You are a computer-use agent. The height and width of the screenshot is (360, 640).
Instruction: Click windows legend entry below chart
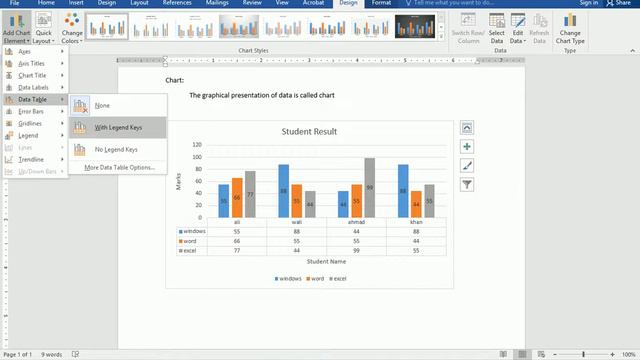point(288,279)
